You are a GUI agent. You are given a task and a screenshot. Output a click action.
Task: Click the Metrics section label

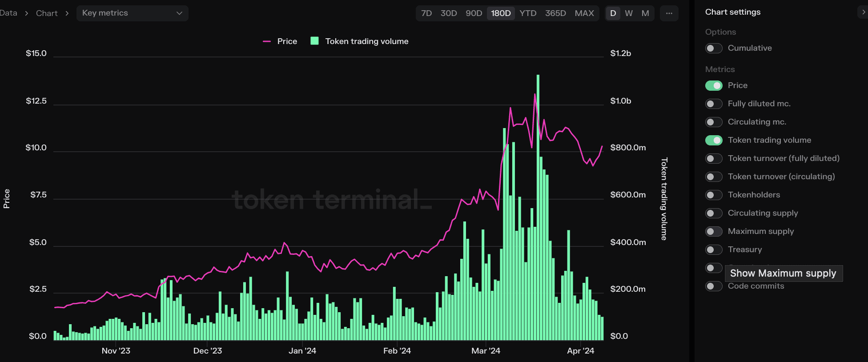[720, 69]
